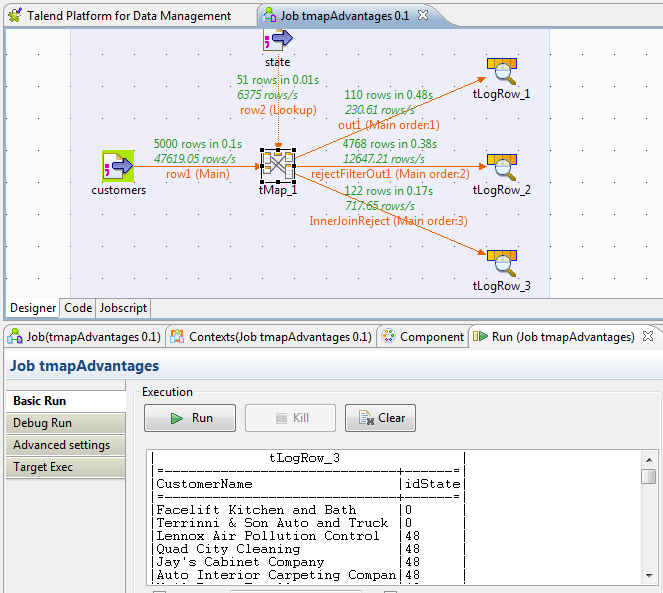The image size is (663, 593).
Task: Click the tLogRow_3 heading in console output
Action: coord(304,458)
